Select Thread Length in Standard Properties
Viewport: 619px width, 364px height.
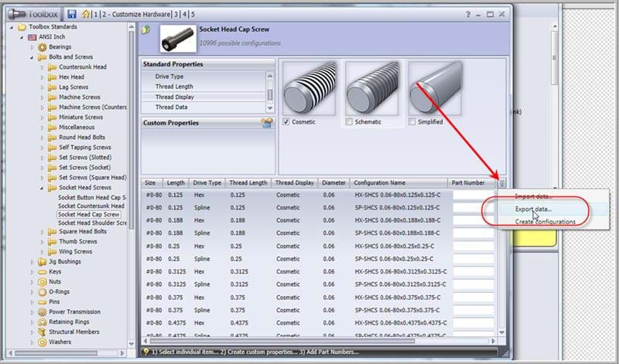pyautogui.click(x=174, y=87)
